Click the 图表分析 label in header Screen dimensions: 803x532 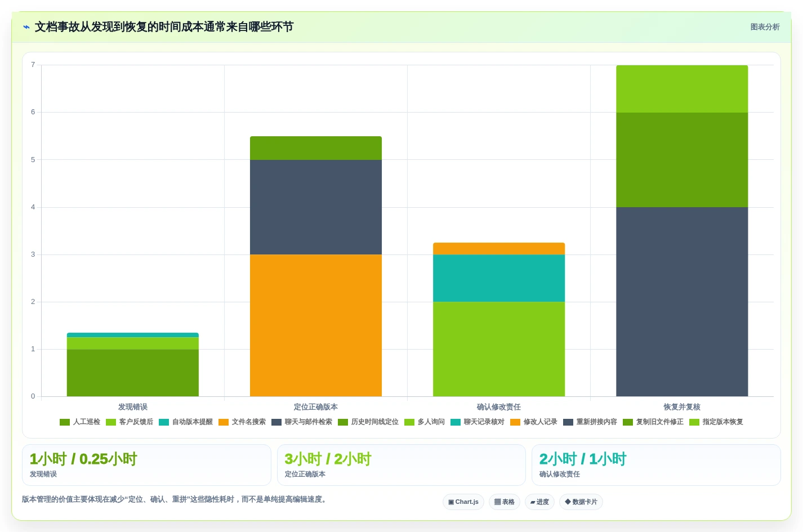(765, 27)
